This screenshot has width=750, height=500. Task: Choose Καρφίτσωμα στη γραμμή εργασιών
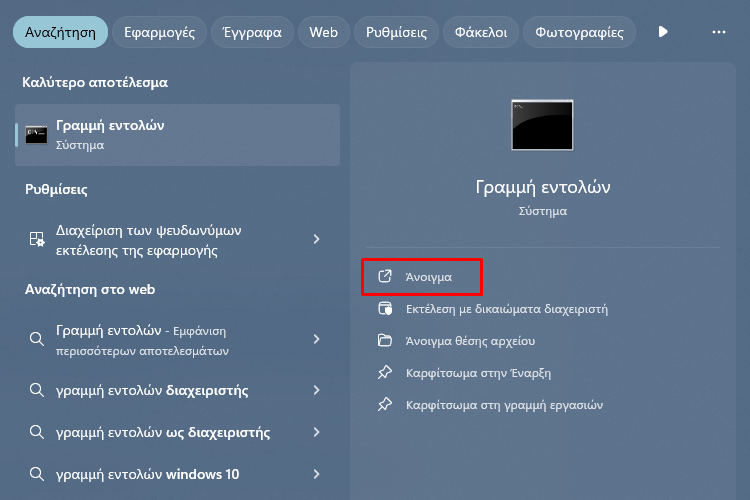504,405
